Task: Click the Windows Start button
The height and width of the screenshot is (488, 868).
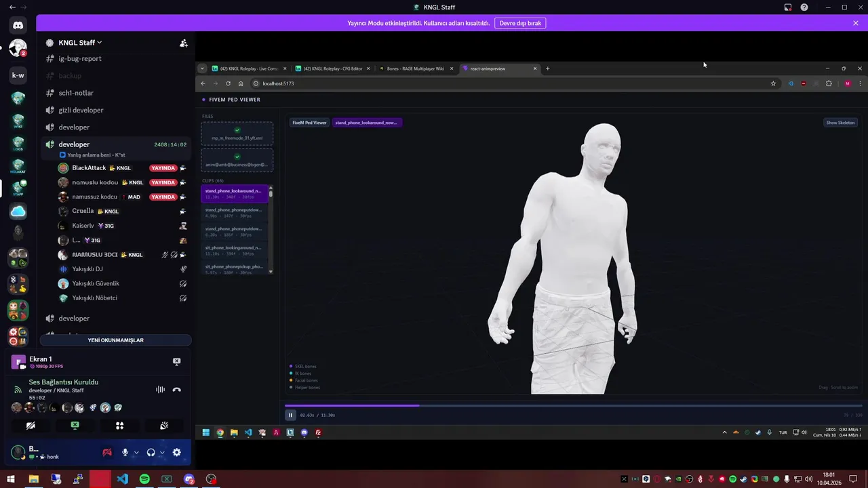Action: coord(11,479)
